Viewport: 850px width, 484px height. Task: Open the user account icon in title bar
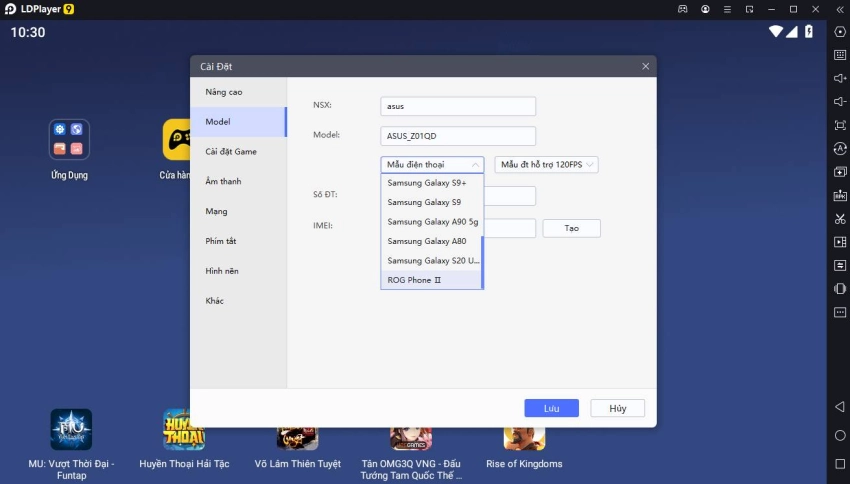click(705, 9)
